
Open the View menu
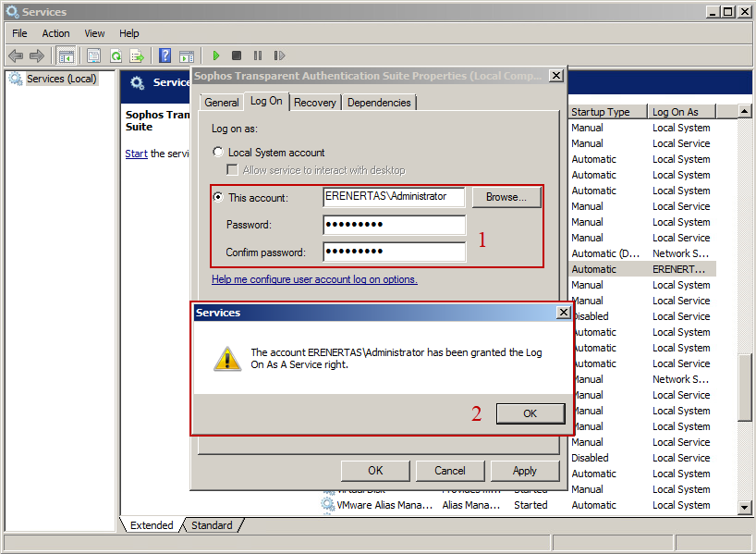(94, 33)
